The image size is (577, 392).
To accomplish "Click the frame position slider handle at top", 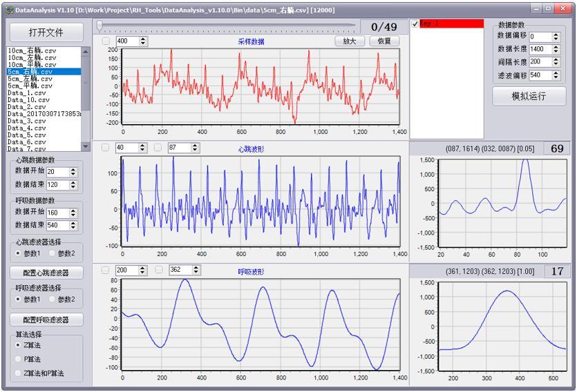I will tap(100, 26).
